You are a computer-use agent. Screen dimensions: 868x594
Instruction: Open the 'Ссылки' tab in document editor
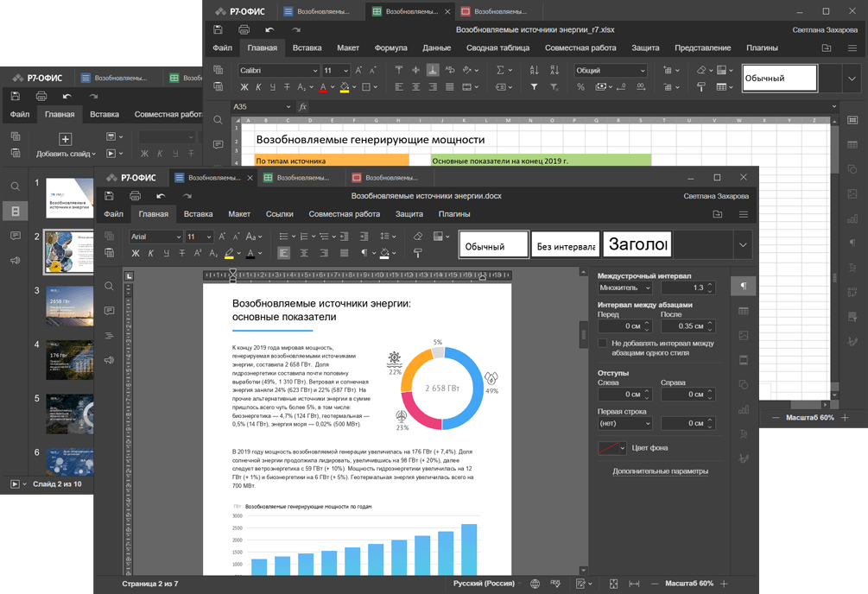click(279, 214)
